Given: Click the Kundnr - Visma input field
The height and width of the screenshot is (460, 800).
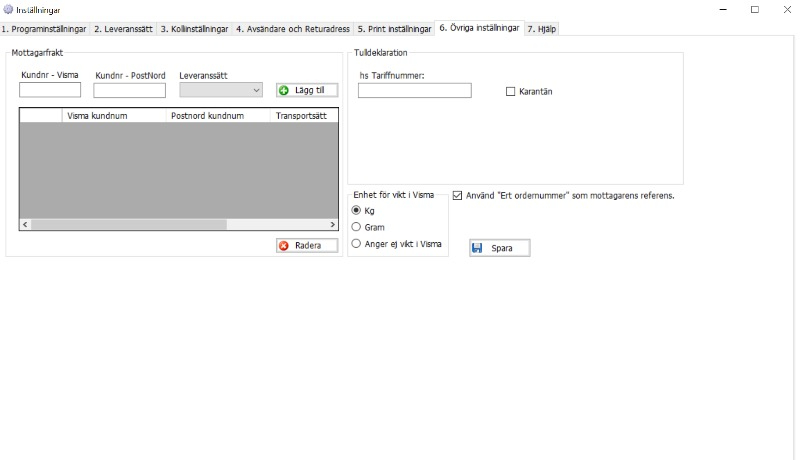Looking at the screenshot, I should 50,90.
